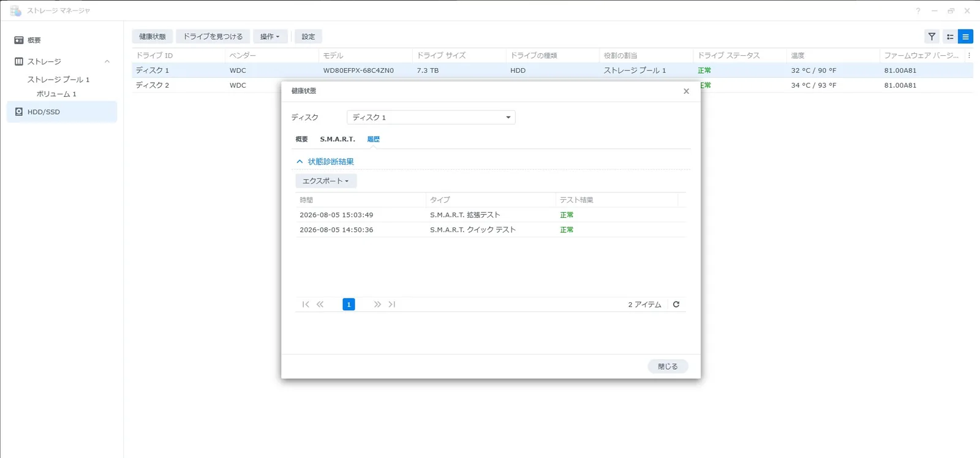Select ボリューム 1 in sidebar

tap(56, 94)
